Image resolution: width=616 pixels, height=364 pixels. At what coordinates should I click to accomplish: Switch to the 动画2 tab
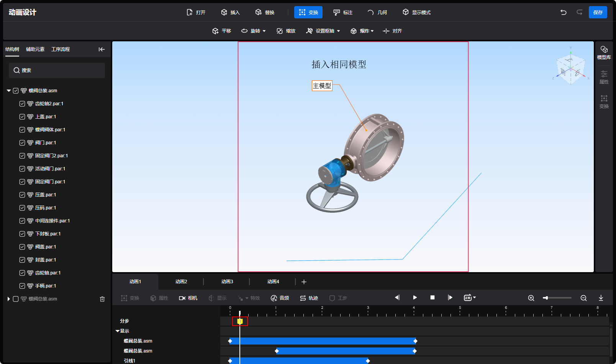(181, 282)
